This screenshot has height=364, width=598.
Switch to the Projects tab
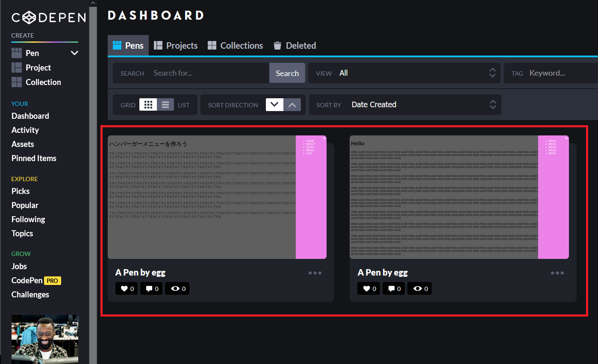(176, 46)
